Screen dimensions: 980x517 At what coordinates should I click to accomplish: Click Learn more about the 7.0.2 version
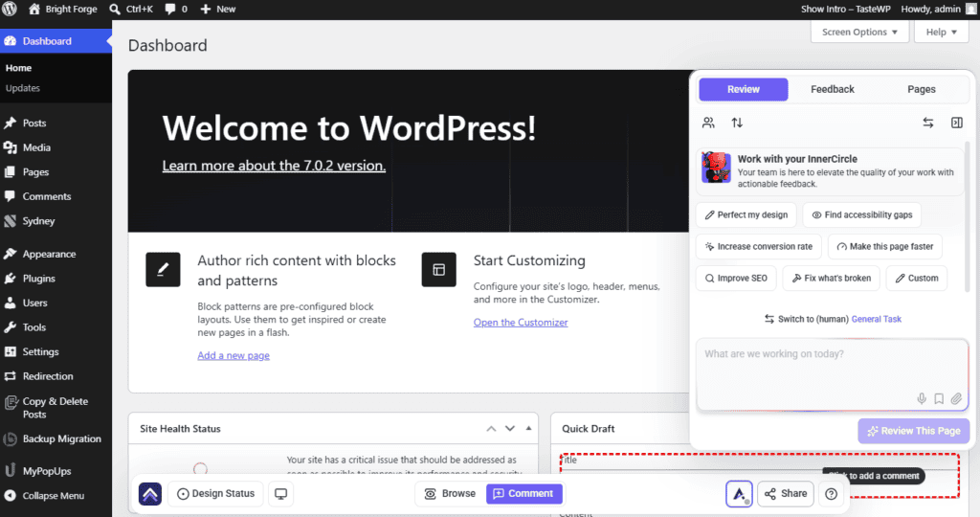coord(274,166)
